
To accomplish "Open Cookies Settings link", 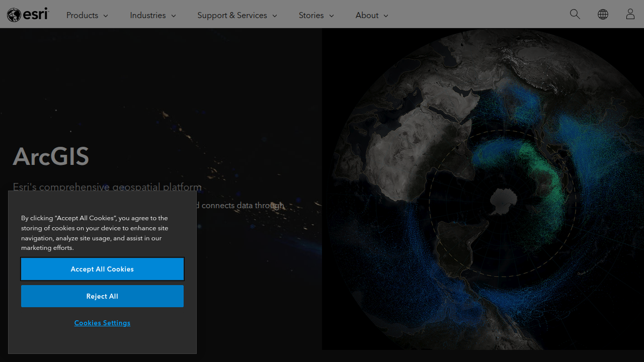I will (102, 323).
